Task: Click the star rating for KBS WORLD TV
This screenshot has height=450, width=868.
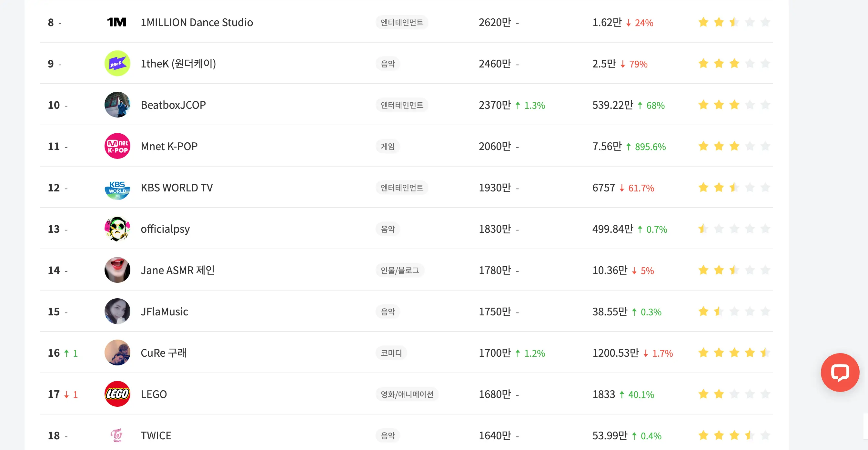Action: point(734,188)
